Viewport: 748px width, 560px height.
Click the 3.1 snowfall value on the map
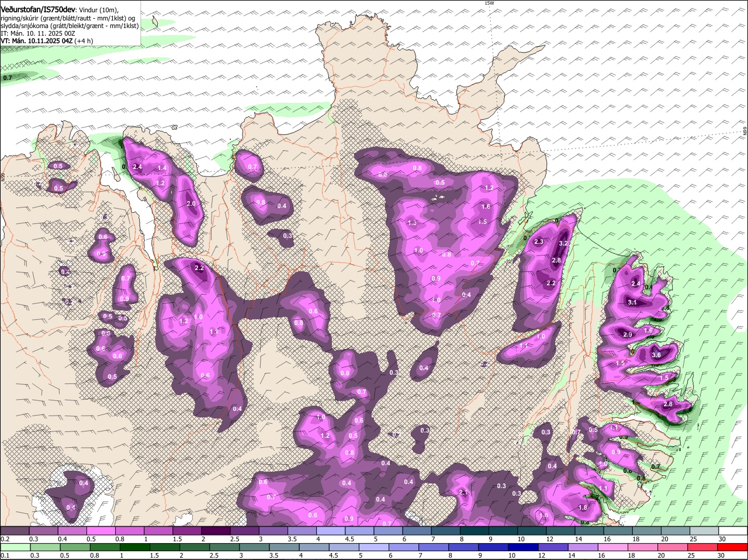point(632,302)
